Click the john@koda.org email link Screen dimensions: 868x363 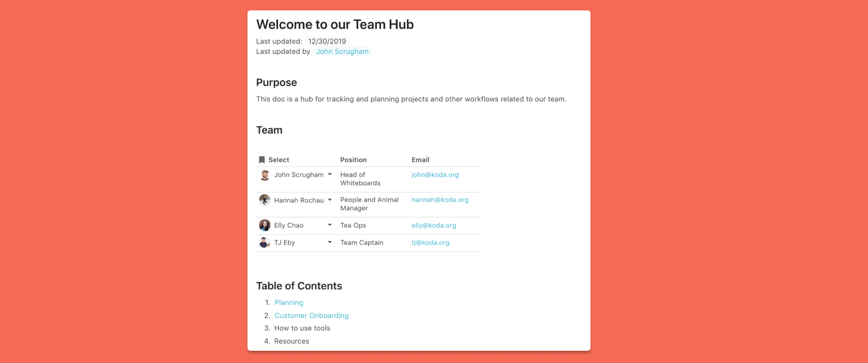pos(435,175)
